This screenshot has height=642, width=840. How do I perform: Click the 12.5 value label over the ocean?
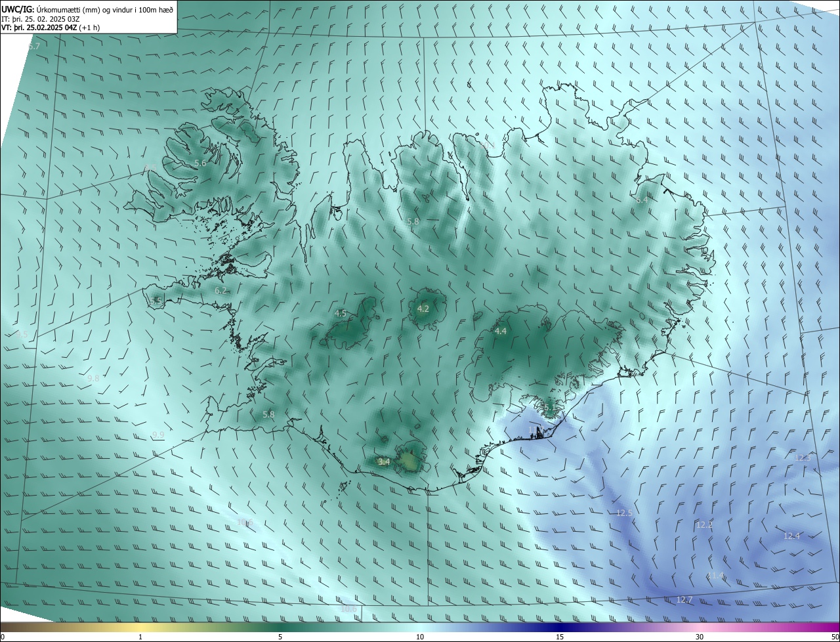(x=624, y=513)
